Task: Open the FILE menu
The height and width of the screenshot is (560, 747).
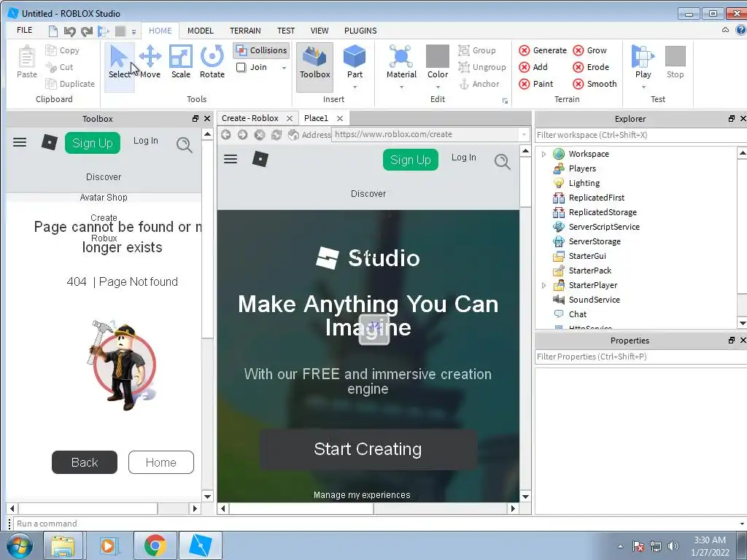Action: click(24, 30)
